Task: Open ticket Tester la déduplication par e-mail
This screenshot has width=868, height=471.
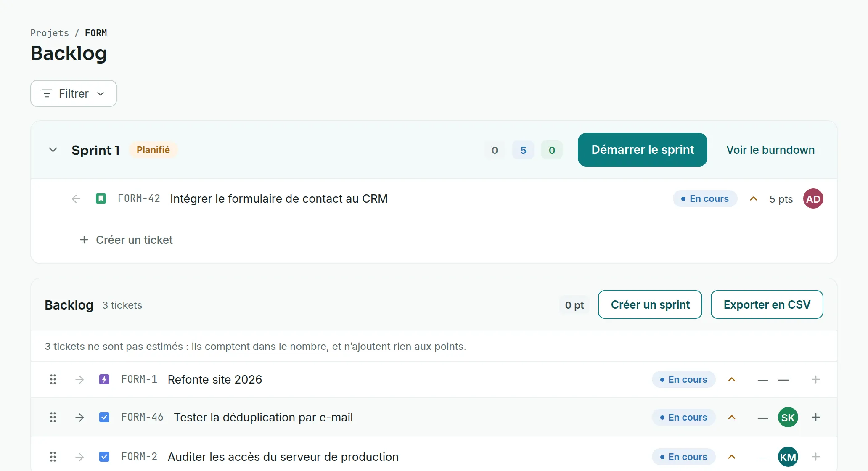Action: (263, 417)
